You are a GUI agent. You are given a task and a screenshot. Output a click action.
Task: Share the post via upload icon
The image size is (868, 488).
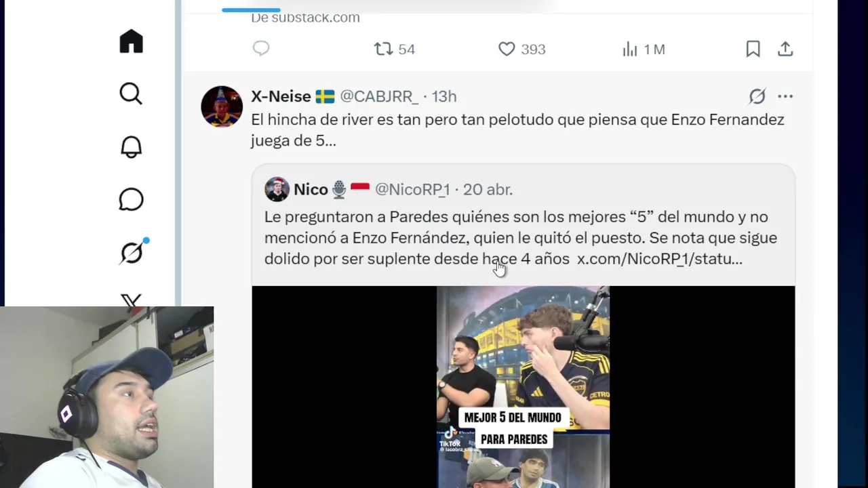coord(785,49)
